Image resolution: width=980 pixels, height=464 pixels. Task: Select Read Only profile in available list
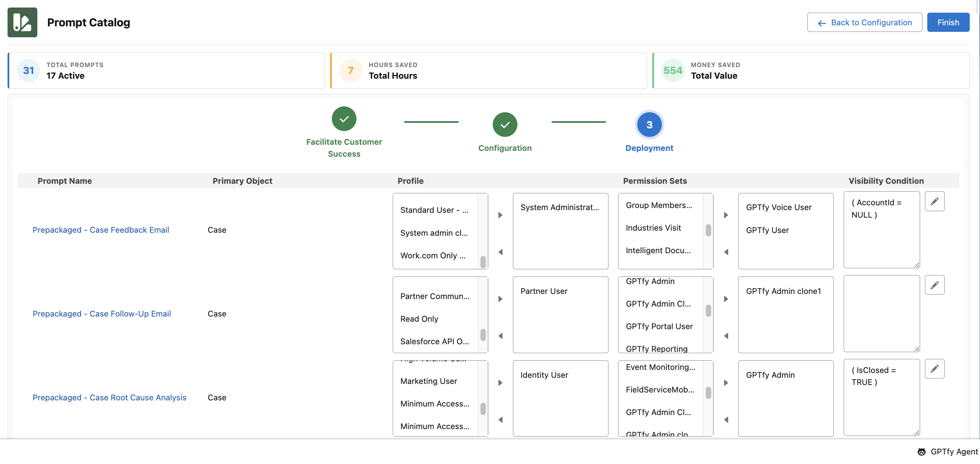(x=419, y=319)
